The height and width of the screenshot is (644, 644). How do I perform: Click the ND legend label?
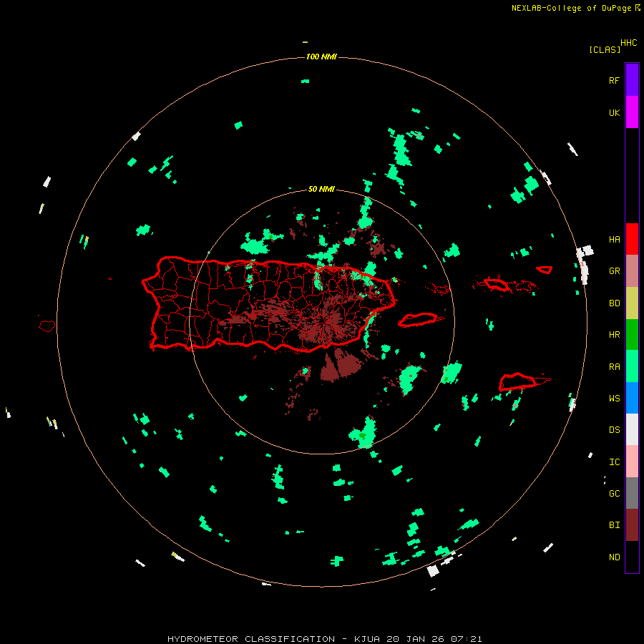614,557
